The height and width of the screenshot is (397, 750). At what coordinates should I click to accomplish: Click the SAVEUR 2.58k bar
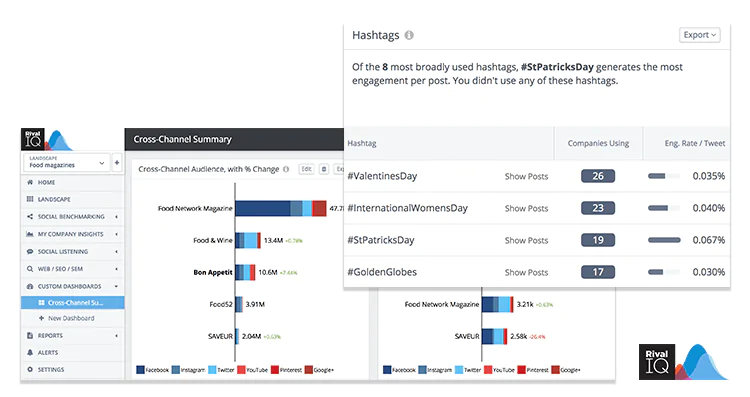click(x=495, y=336)
